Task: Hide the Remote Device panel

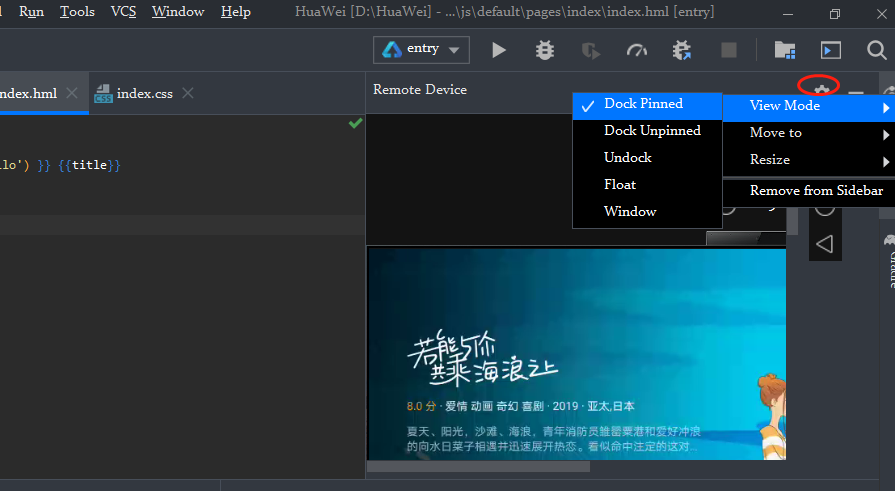Action: click(856, 92)
